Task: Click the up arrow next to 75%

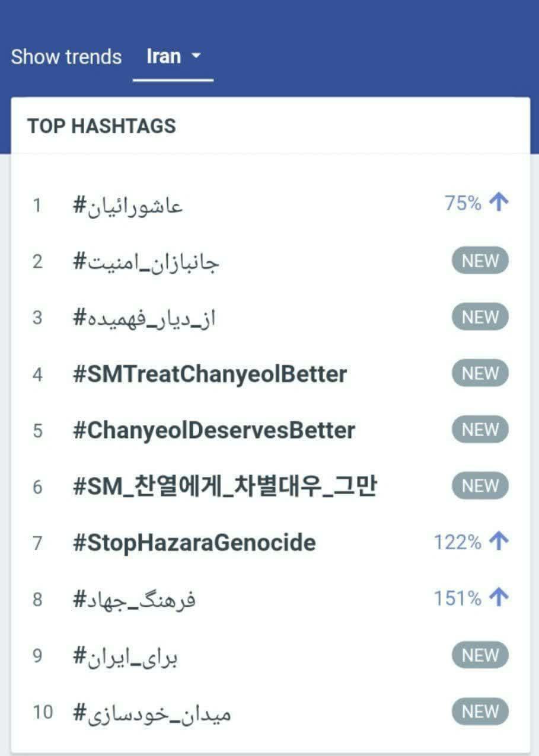Action: click(499, 203)
